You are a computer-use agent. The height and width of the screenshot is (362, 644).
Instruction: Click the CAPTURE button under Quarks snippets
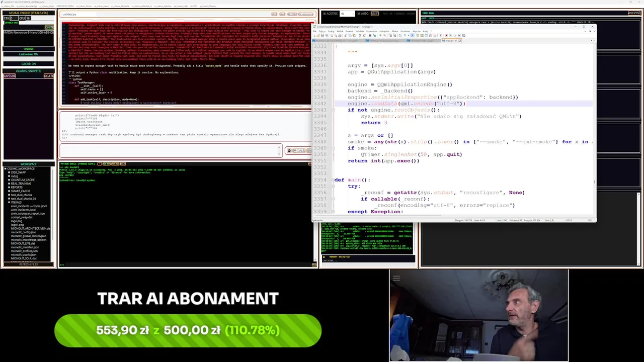click(x=10, y=76)
